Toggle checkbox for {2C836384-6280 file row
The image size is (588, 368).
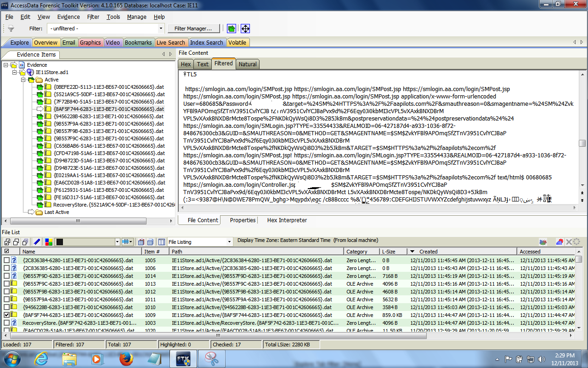pos(6,260)
